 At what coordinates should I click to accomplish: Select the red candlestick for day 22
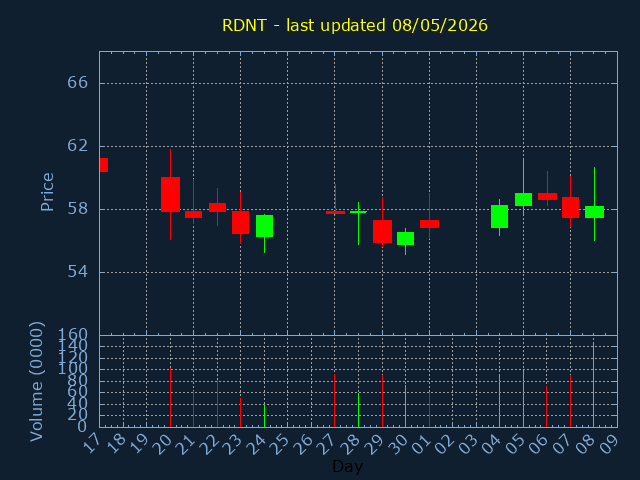(218, 207)
